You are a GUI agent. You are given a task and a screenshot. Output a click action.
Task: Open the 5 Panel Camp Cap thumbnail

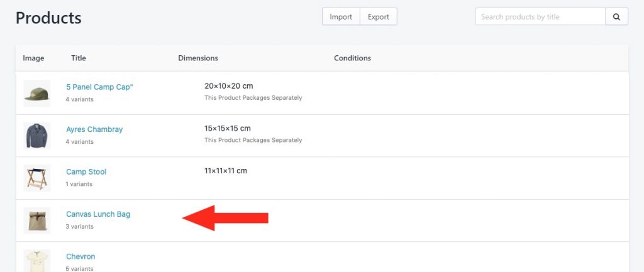point(37,93)
